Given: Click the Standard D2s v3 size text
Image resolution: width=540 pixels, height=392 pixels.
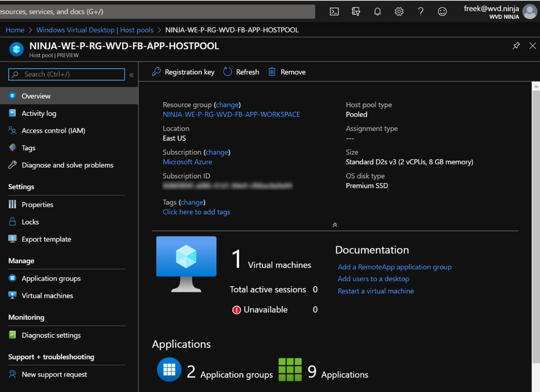Looking at the screenshot, I should point(410,162).
